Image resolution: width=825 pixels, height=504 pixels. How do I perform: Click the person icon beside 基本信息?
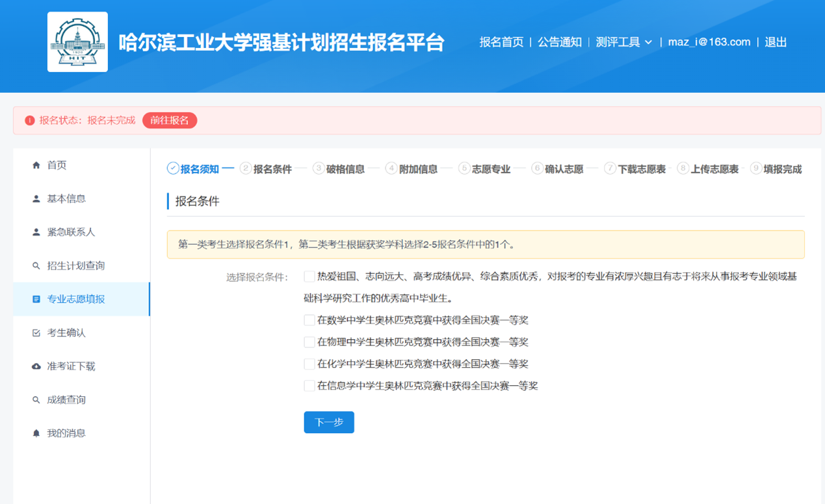pos(36,199)
